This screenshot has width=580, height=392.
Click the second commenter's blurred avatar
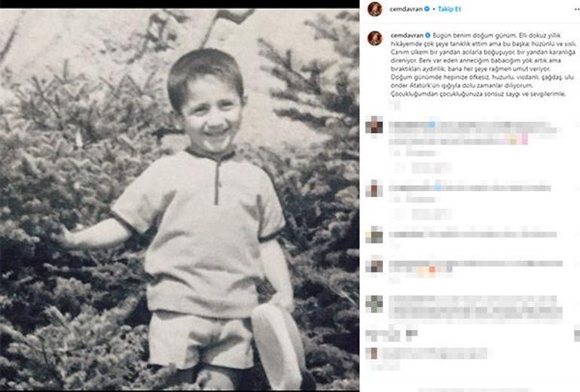tap(374, 188)
